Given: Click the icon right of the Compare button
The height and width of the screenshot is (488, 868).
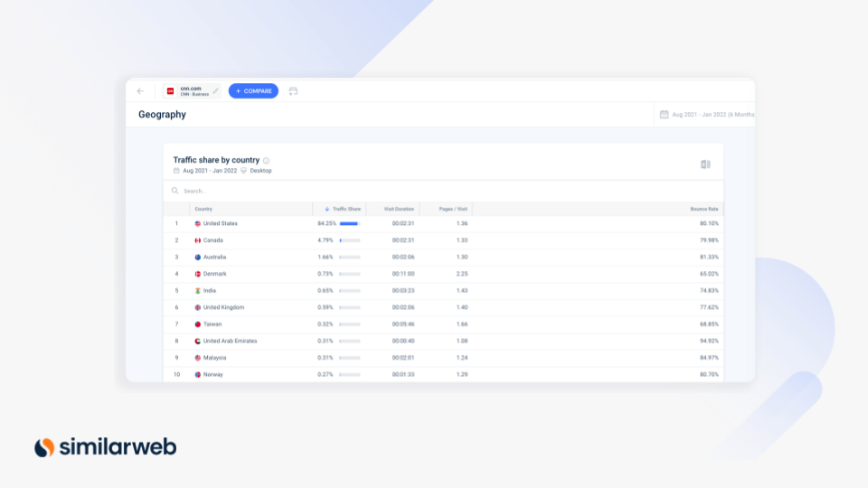Looking at the screenshot, I should tap(293, 91).
